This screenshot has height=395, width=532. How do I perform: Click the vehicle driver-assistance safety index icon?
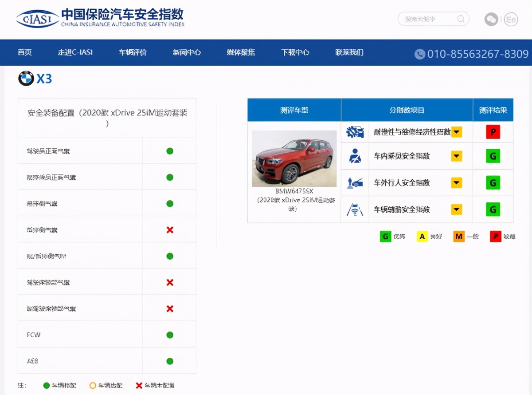(355, 209)
